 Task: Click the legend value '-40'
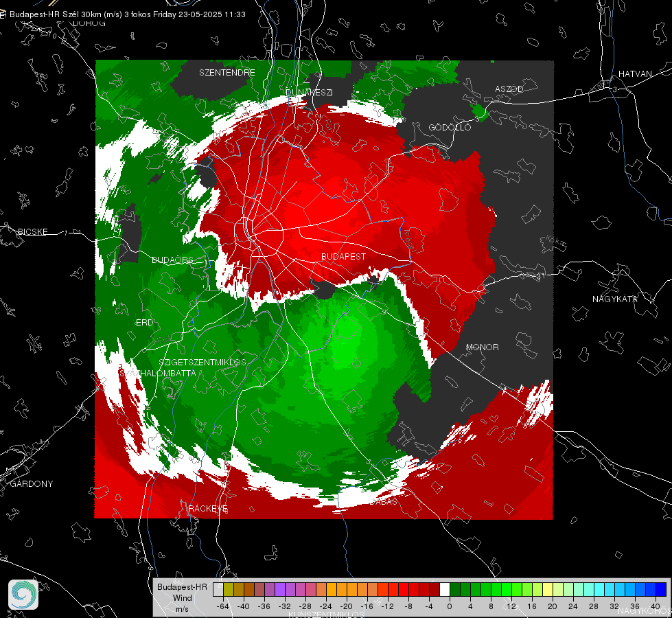pos(244,606)
